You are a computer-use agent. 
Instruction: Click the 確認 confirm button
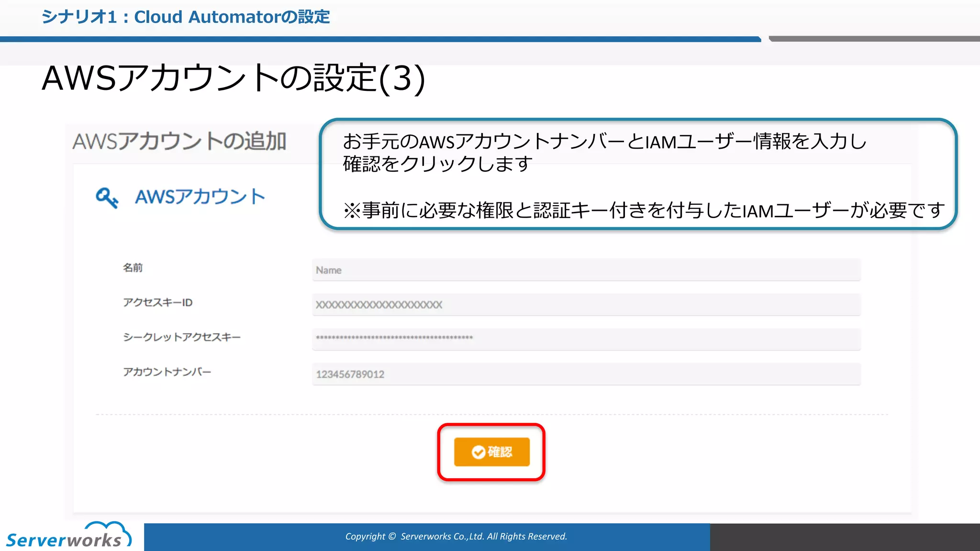click(x=491, y=452)
